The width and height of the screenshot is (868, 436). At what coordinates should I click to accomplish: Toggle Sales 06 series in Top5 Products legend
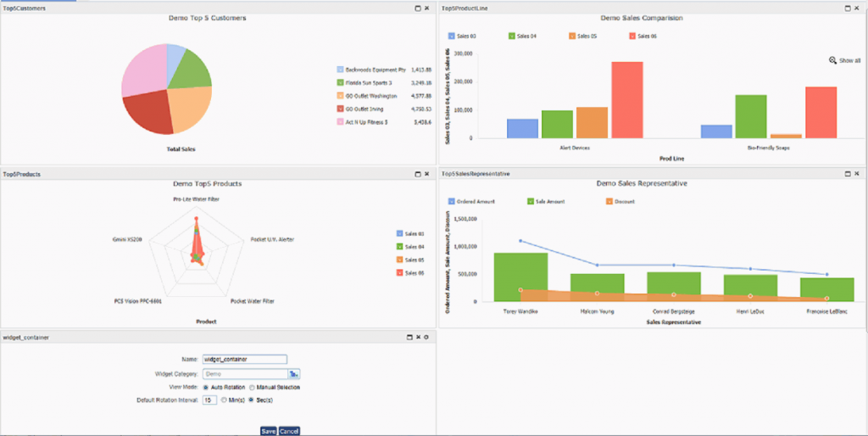(400, 272)
